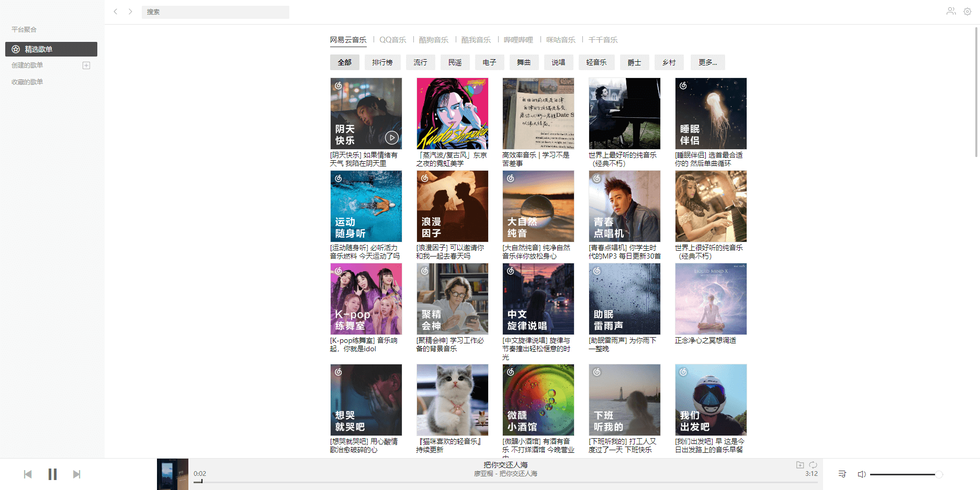Open the 睡眠伴侣 playlist cover
The width and height of the screenshot is (980, 490).
coord(711,114)
